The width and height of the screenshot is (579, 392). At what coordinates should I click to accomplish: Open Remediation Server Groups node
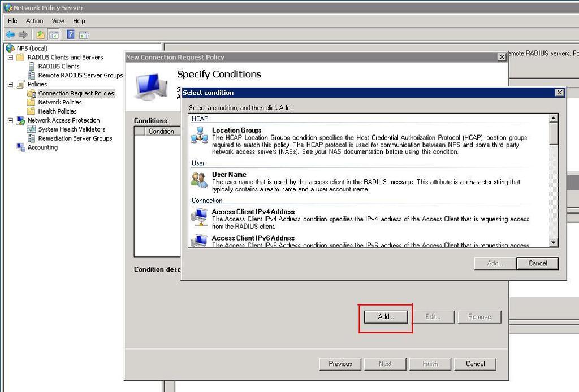[x=75, y=138]
